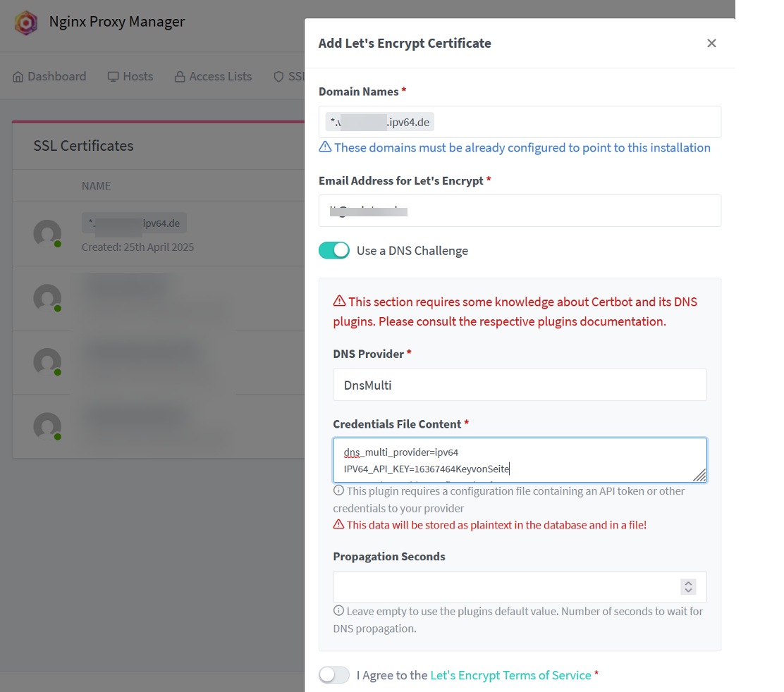Image resolution: width=784 pixels, height=692 pixels.
Task: Click the Dashboard home icon
Action: click(18, 77)
